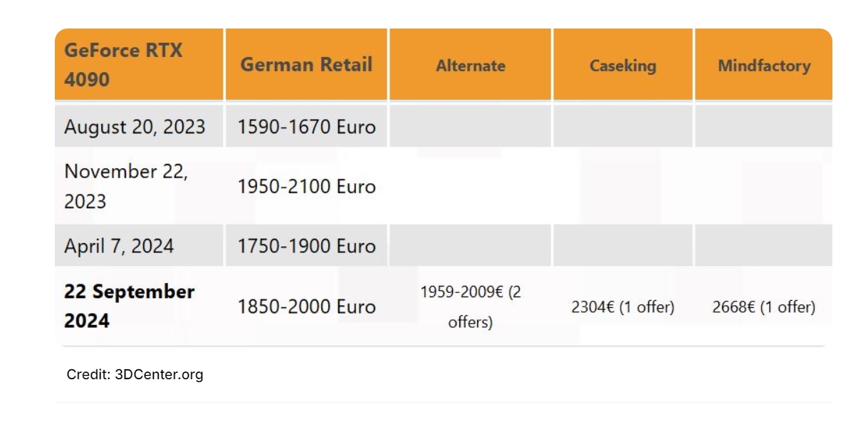Click empty Mindfactory cell in November 2023 row

pyautogui.click(x=763, y=186)
